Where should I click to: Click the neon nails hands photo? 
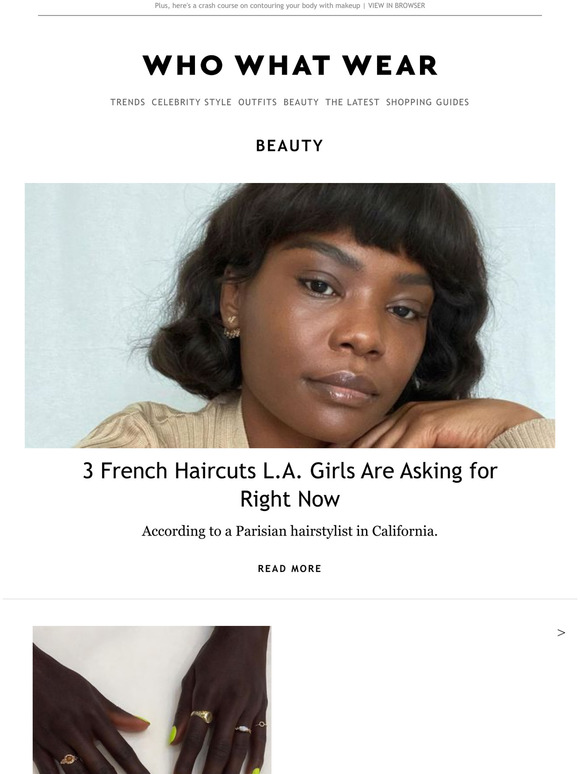(x=152, y=700)
